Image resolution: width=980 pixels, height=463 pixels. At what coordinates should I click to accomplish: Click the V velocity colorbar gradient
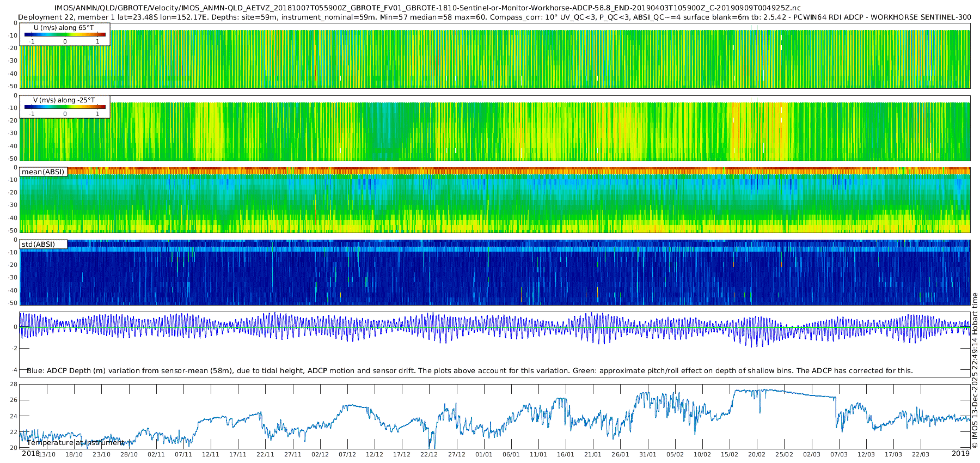(x=65, y=107)
